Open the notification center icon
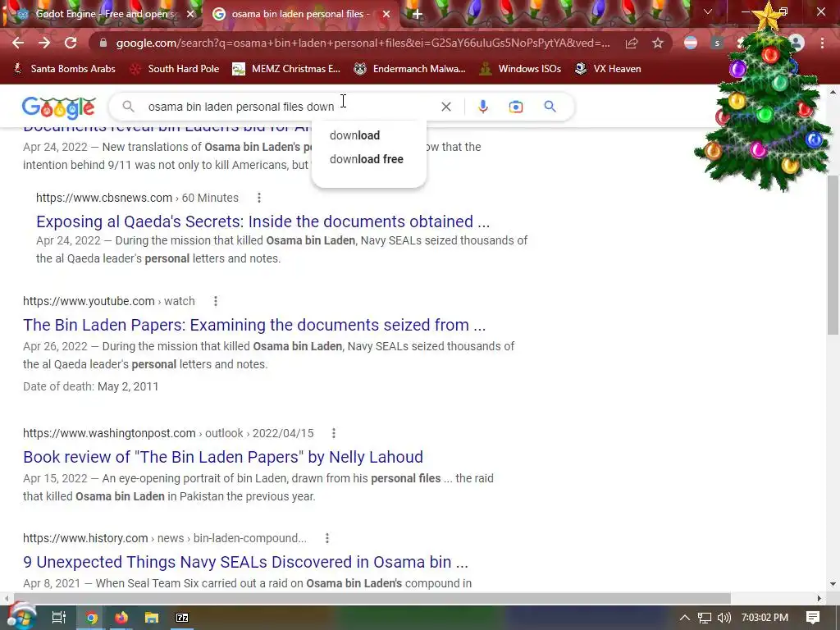The image size is (840, 630). [813, 618]
